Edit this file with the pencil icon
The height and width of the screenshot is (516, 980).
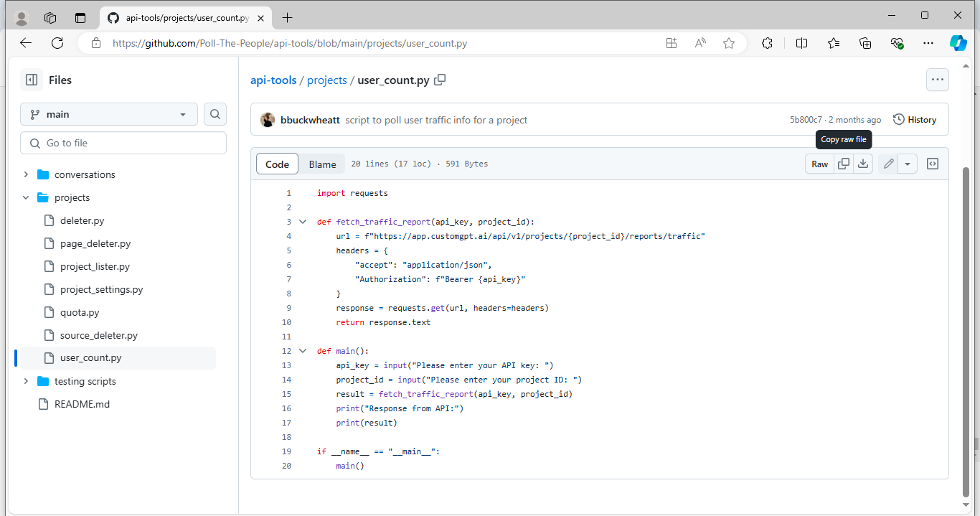pos(887,163)
